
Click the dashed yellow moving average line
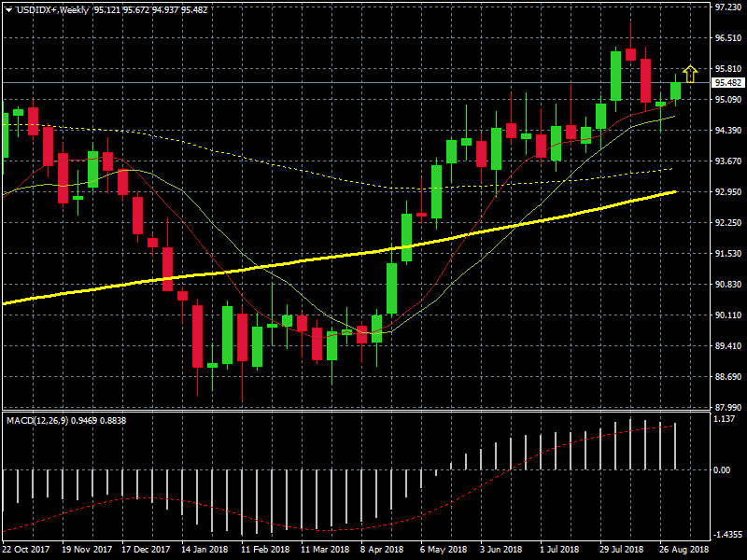tap(280, 163)
